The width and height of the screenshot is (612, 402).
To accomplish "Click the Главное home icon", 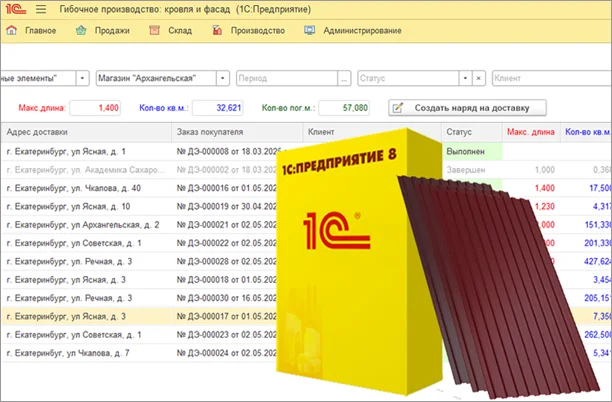I will tap(12, 30).
